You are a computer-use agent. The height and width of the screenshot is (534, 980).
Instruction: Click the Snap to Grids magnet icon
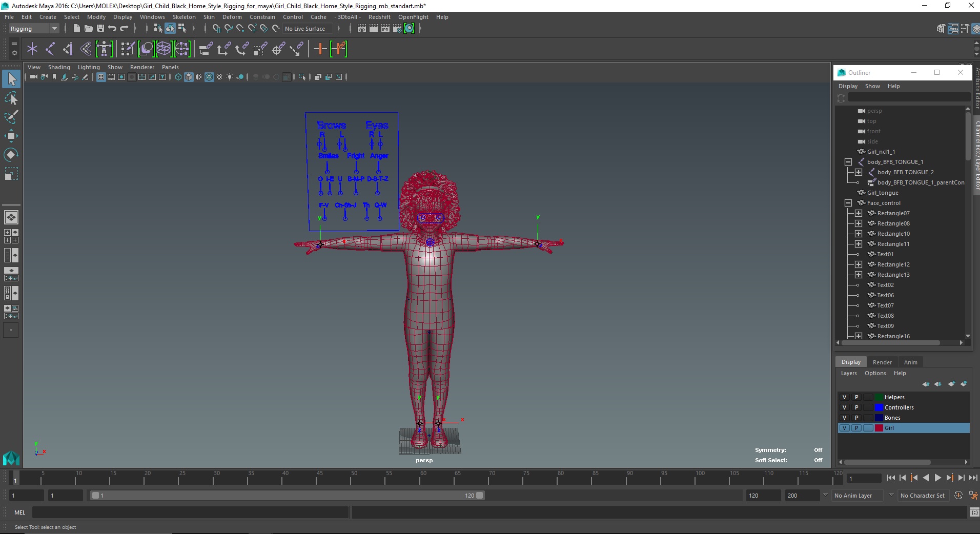point(216,29)
